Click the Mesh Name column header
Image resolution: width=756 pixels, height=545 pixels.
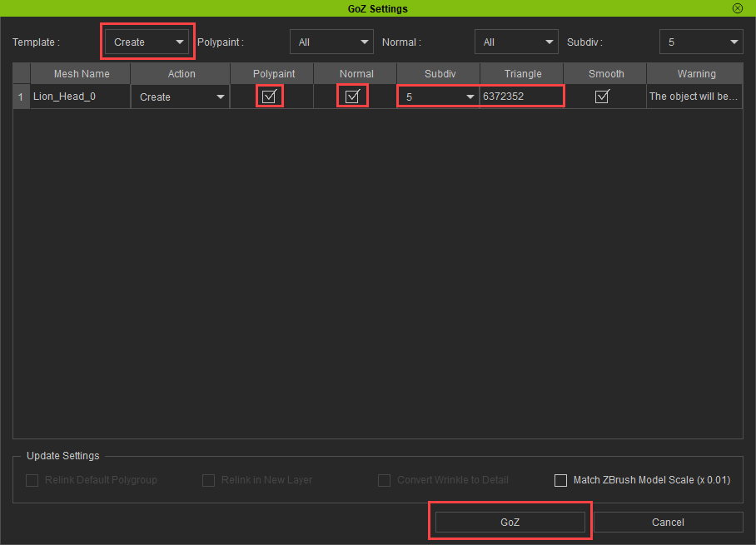point(81,74)
